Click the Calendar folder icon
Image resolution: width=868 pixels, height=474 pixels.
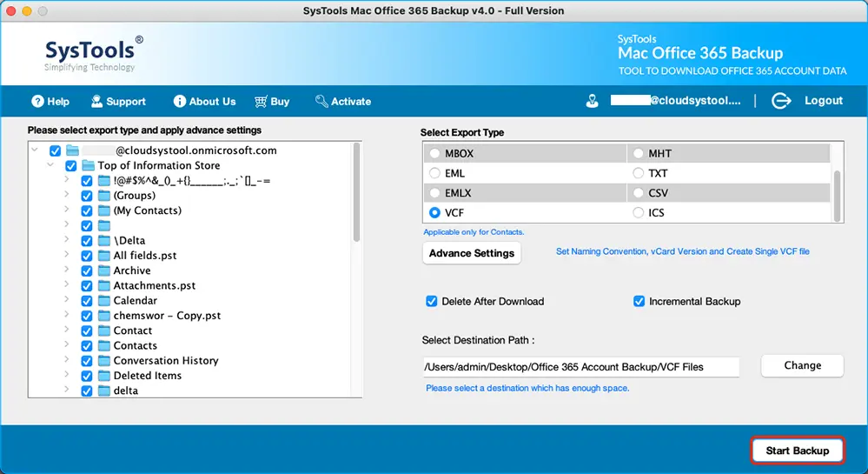coord(104,300)
